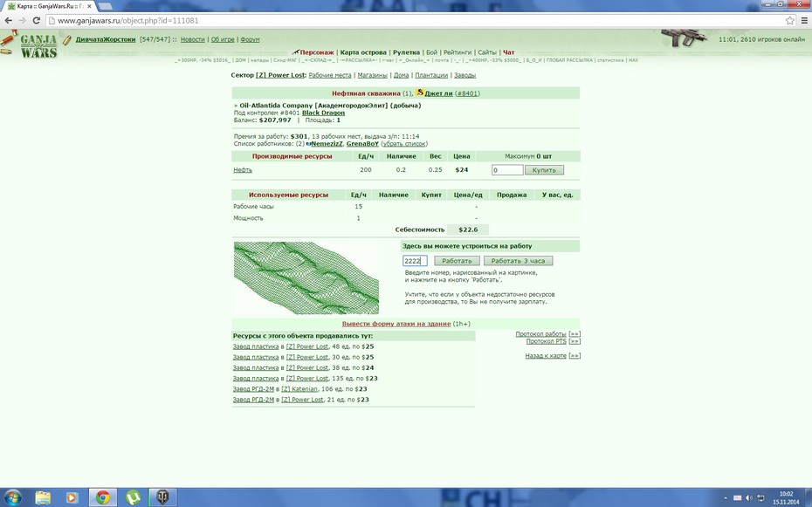Open the Новости link

point(193,39)
